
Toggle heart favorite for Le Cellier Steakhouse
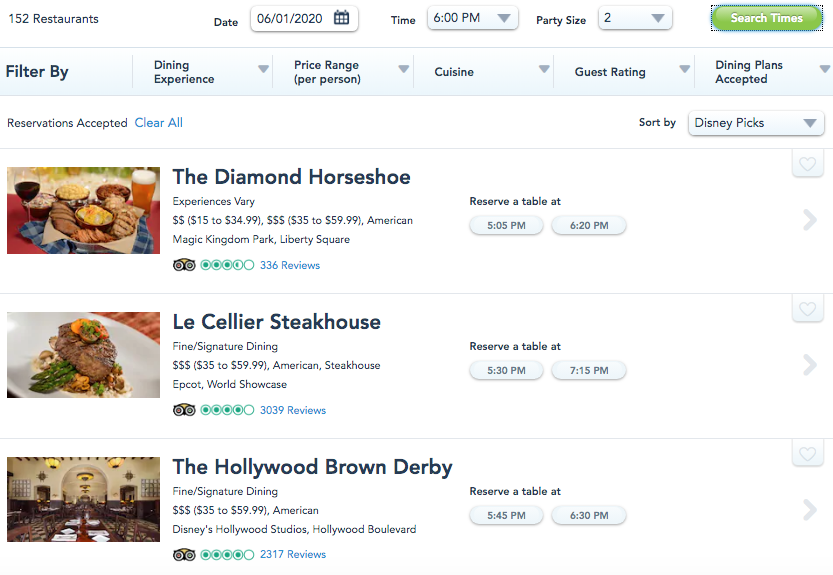point(808,309)
